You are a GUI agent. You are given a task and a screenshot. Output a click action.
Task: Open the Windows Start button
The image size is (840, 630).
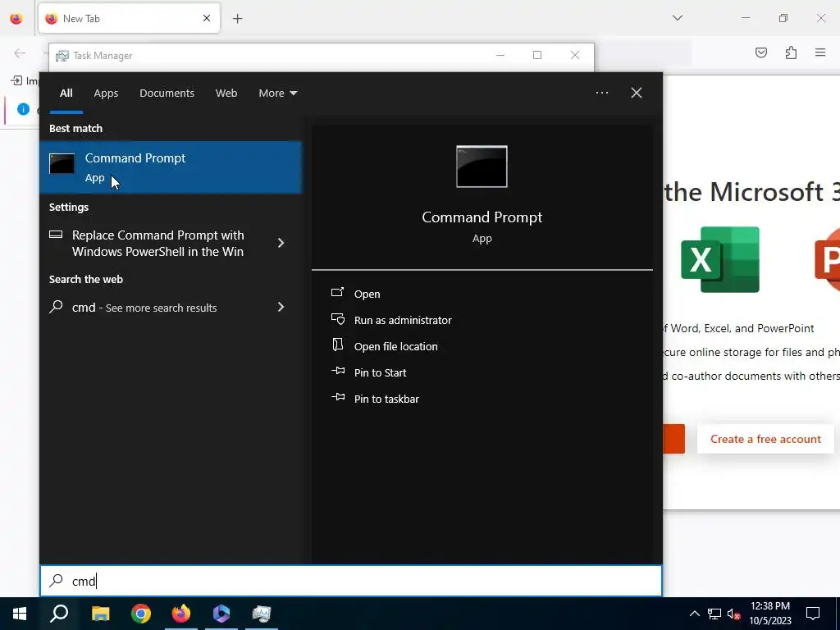point(20,614)
